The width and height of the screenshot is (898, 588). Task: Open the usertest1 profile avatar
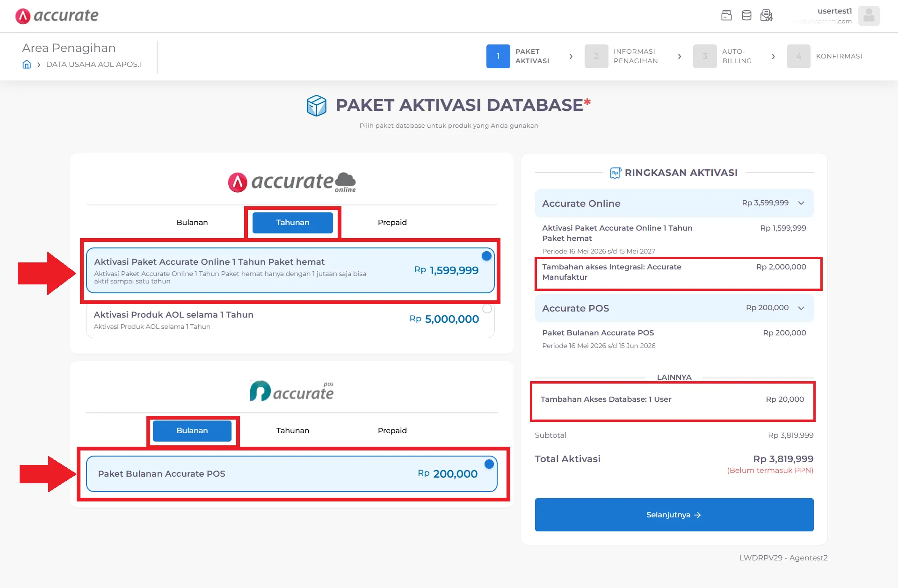coord(869,16)
